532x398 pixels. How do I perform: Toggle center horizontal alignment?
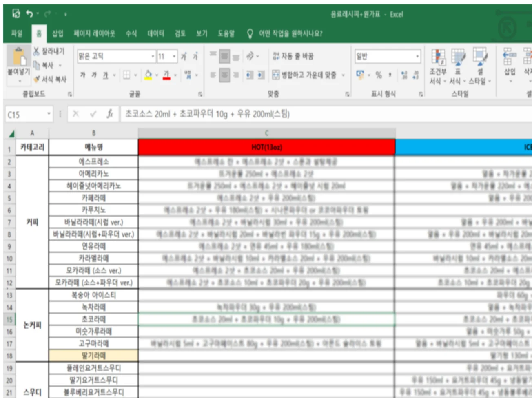(x=224, y=75)
